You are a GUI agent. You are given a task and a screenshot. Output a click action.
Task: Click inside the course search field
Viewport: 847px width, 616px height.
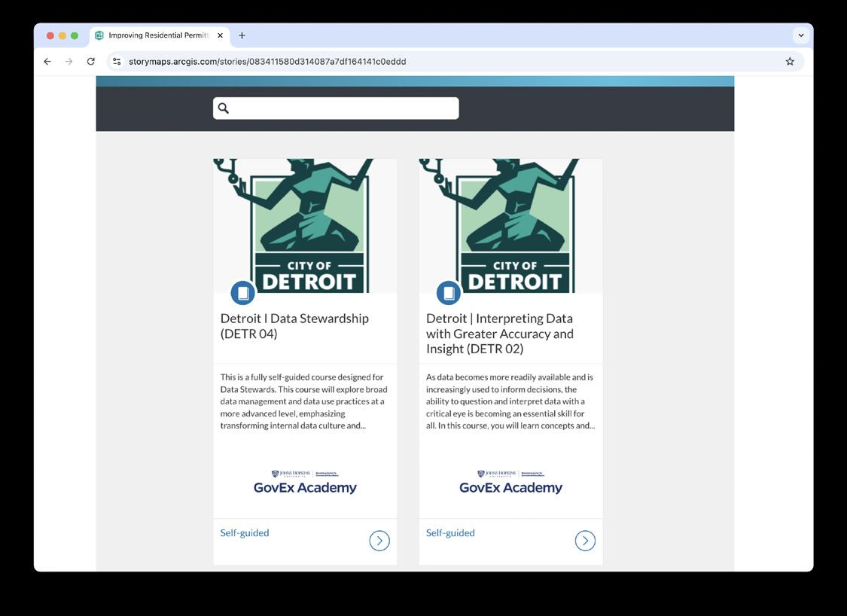pyautogui.click(x=336, y=108)
